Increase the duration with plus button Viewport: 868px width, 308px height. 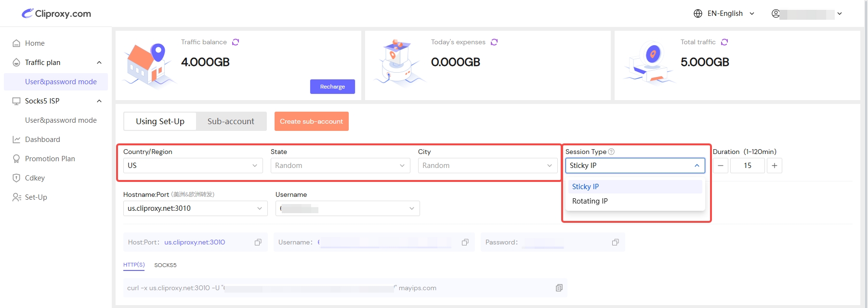click(775, 166)
